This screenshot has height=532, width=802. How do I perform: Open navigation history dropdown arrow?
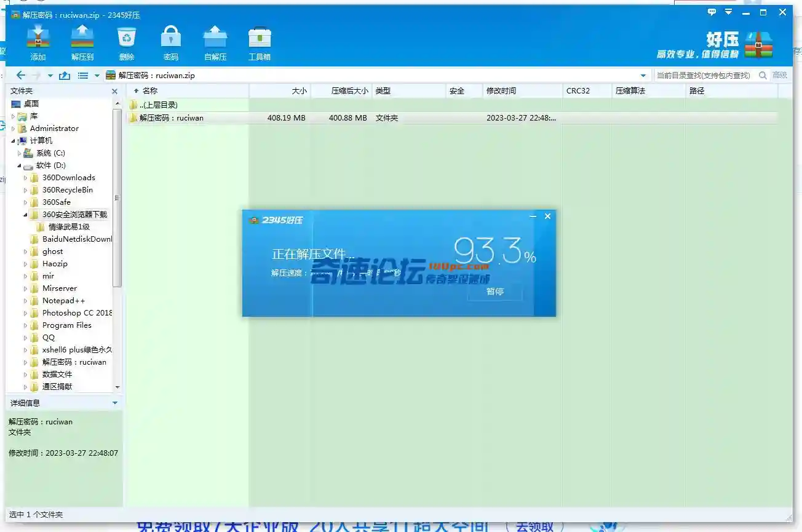[x=50, y=76]
